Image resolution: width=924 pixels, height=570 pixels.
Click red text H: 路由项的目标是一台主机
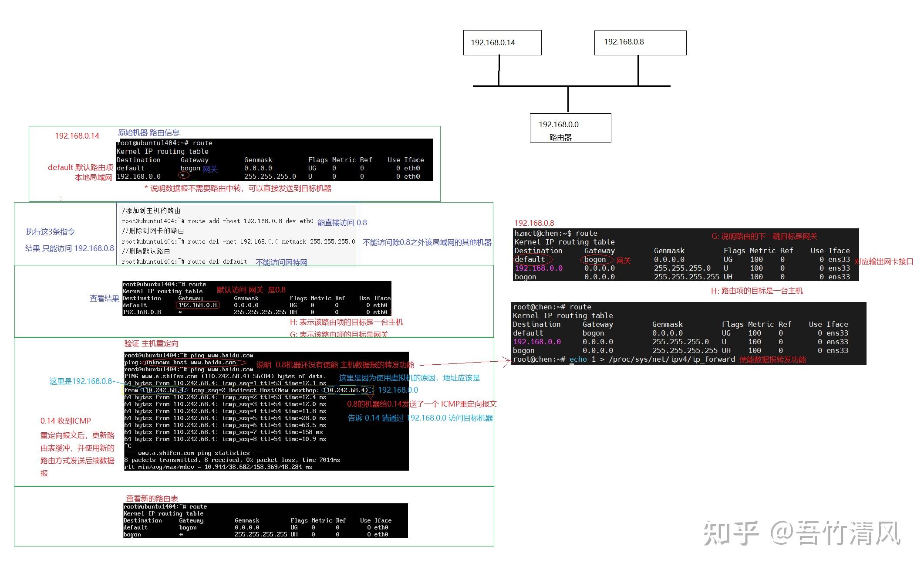point(757,291)
